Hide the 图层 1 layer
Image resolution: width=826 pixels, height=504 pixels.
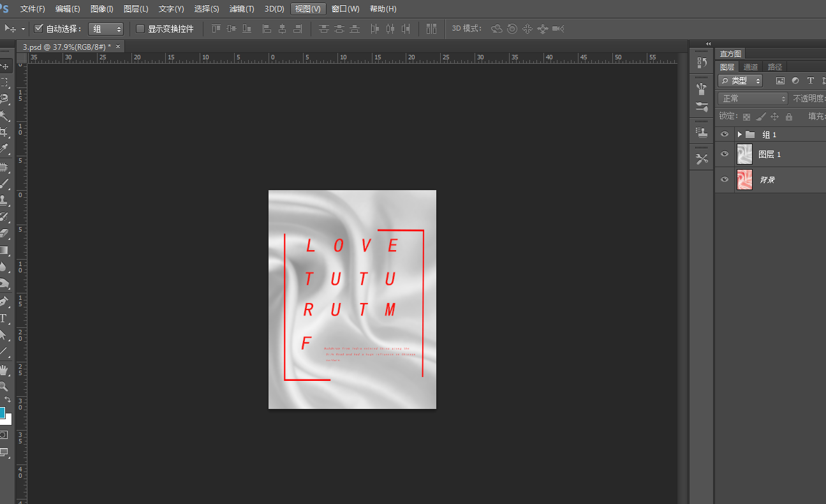724,154
